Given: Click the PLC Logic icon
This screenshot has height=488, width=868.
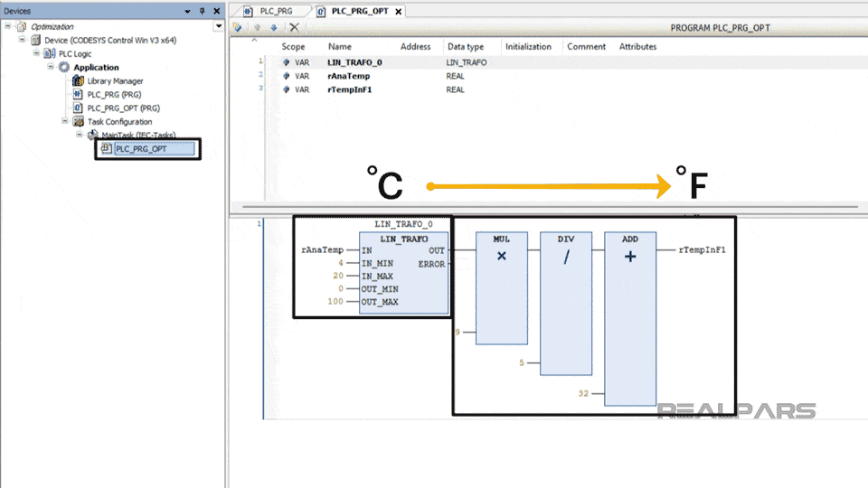Looking at the screenshot, I should [x=50, y=53].
